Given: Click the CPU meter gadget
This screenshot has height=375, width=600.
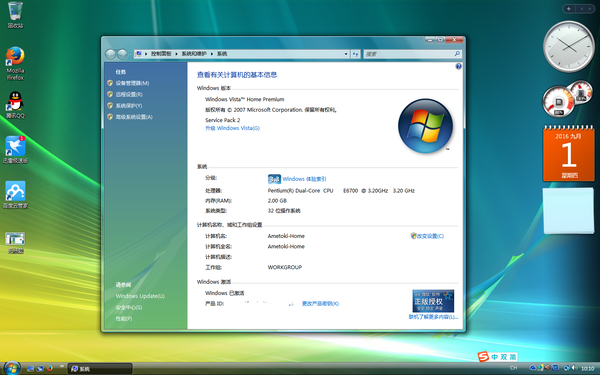Looking at the screenshot, I should pos(568,99).
